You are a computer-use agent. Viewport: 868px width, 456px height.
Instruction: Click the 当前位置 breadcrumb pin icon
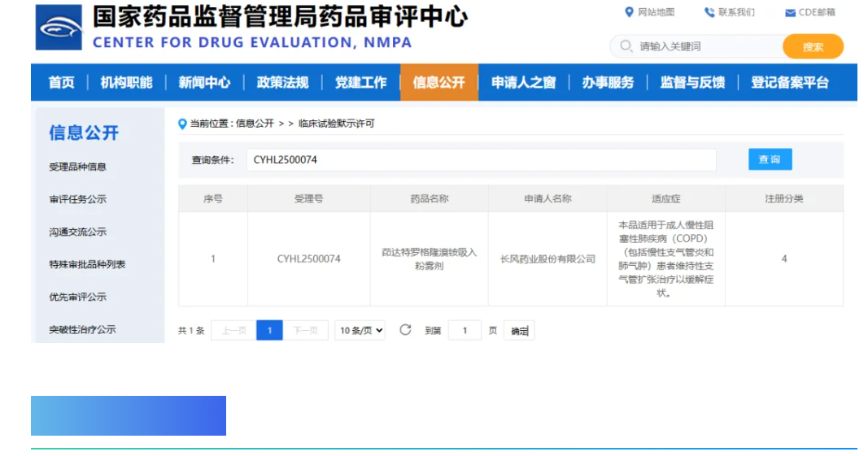pyautogui.click(x=182, y=124)
